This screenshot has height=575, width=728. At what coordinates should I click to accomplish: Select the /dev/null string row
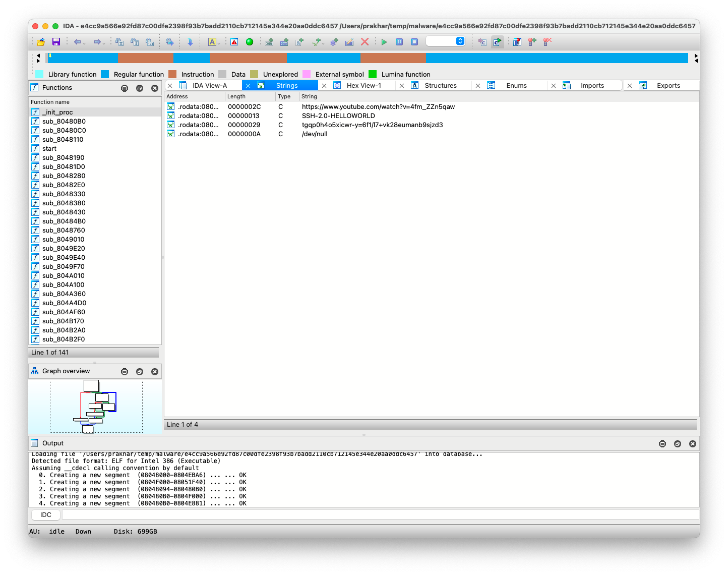coord(432,134)
